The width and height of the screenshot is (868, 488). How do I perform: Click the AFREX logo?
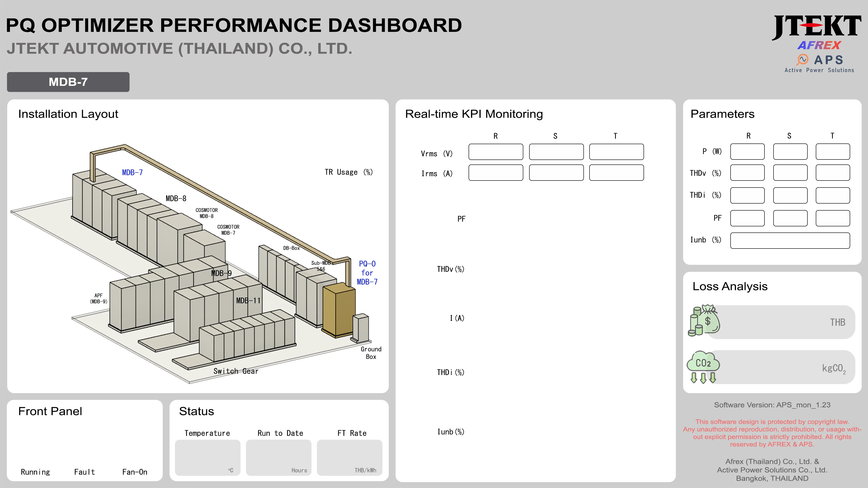pyautogui.click(x=819, y=45)
